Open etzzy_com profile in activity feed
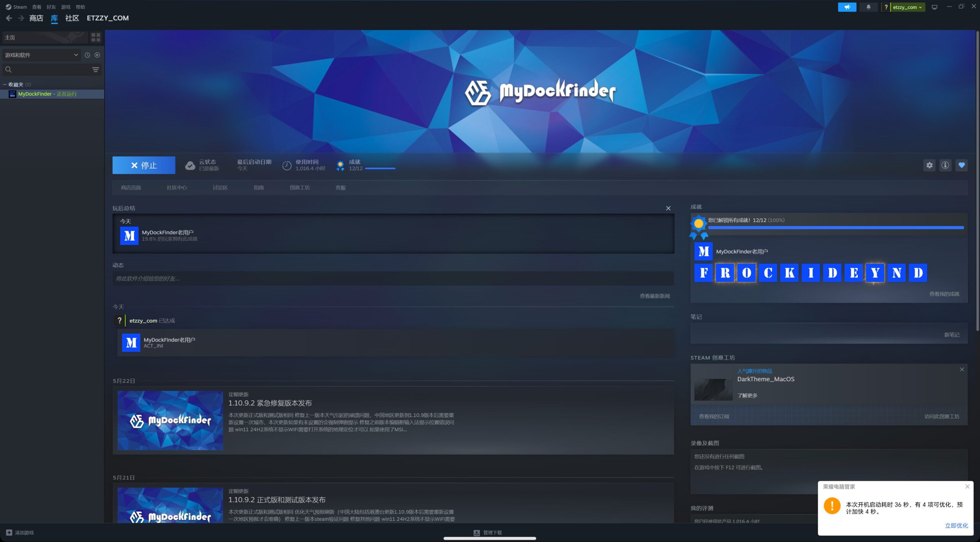This screenshot has height=542, width=980. point(143,320)
